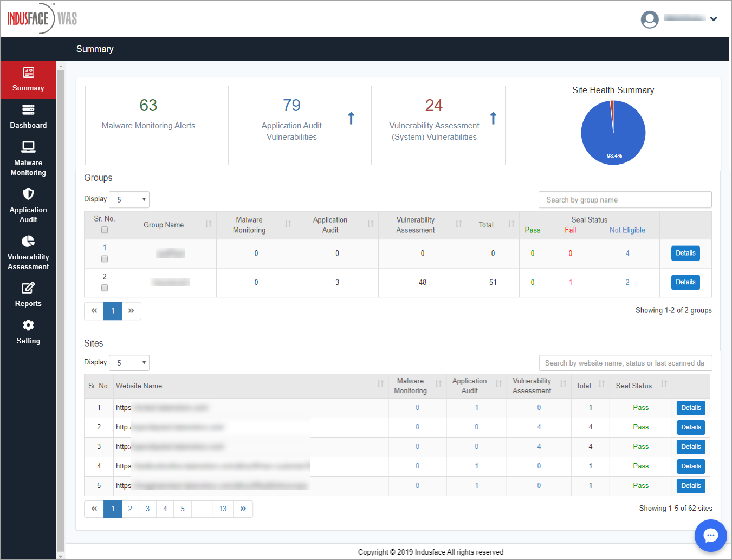Tick the select-all groups header checkbox

pyautogui.click(x=105, y=230)
